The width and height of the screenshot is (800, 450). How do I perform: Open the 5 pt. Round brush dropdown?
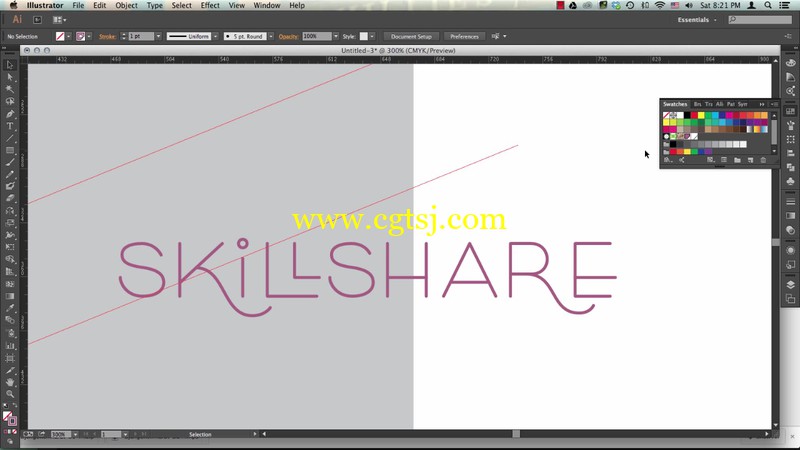[271, 37]
